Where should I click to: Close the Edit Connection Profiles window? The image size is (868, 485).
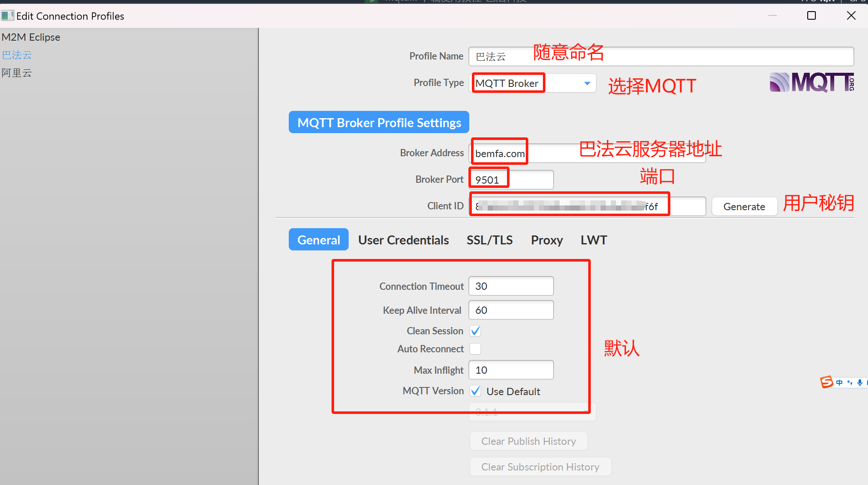851,16
